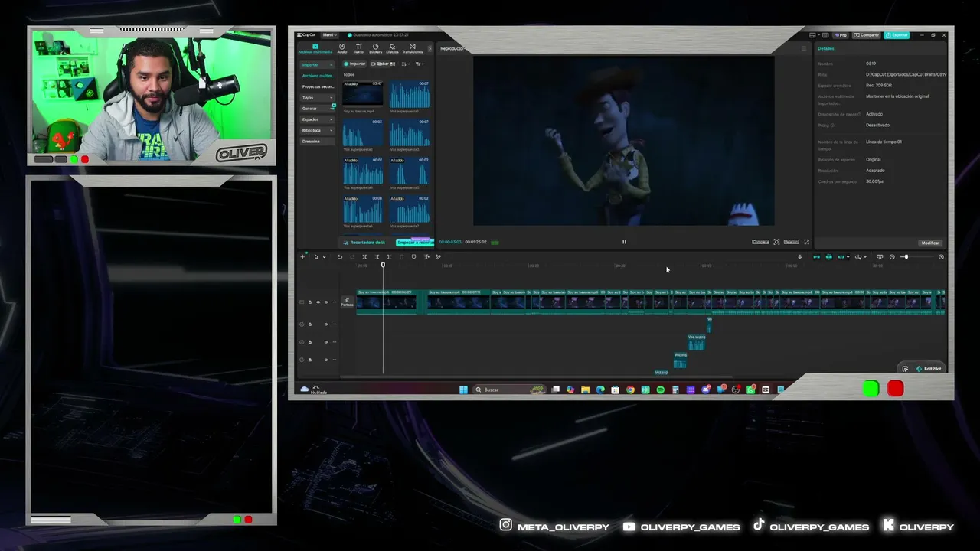Click the split clip tool

[x=364, y=257]
